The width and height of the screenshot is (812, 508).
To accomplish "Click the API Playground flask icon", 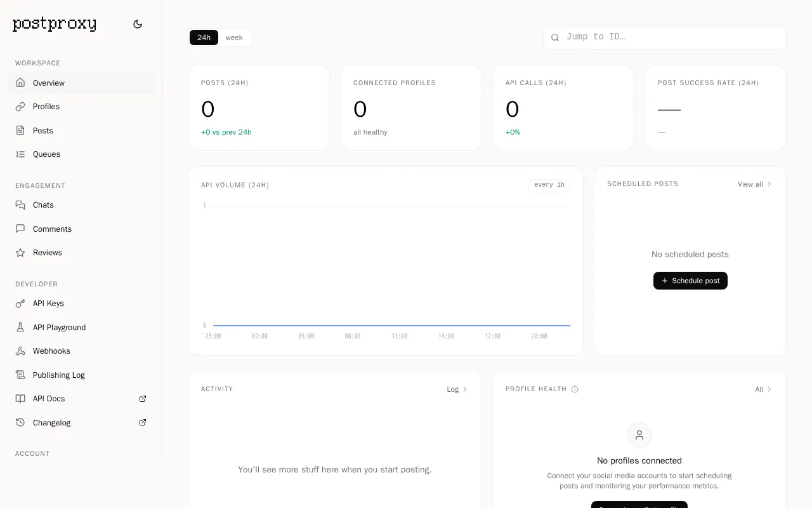I will [x=20, y=327].
